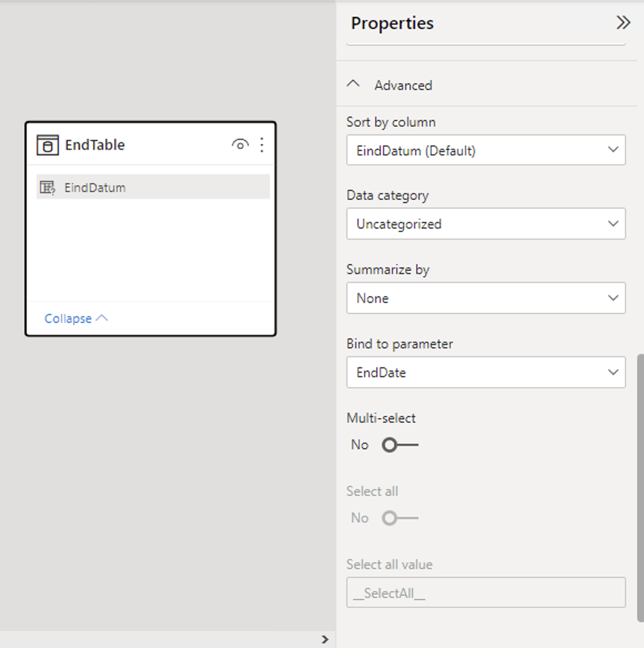Image resolution: width=644 pixels, height=648 pixels.
Task: Toggle EndTable visibility eye icon
Action: pyautogui.click(x=240, y=145)
